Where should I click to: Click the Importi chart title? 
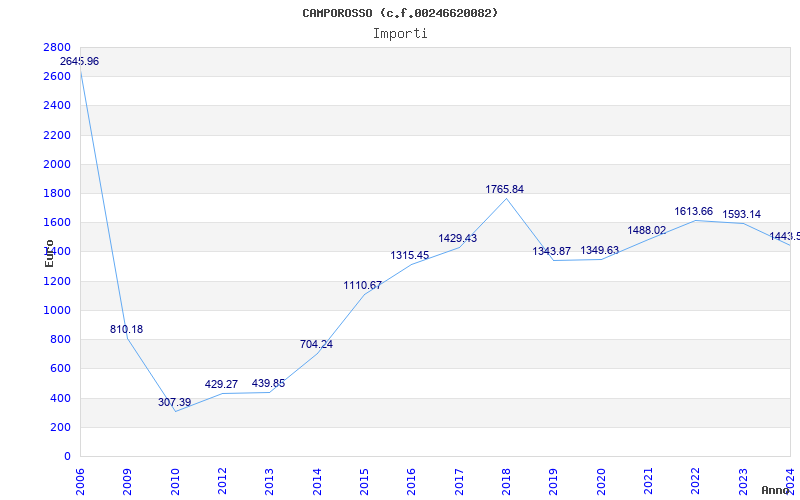pyautogui.click(x=400, y=33)
